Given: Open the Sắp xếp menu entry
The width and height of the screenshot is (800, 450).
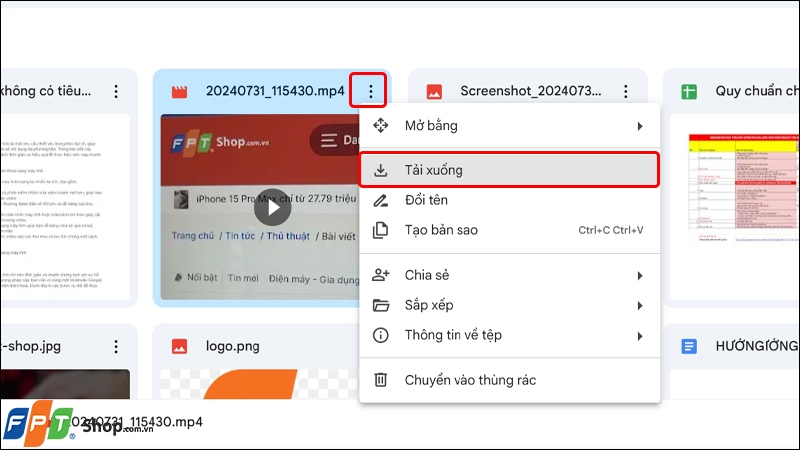Looking at the screenshot, I should (x=509, y=305).
